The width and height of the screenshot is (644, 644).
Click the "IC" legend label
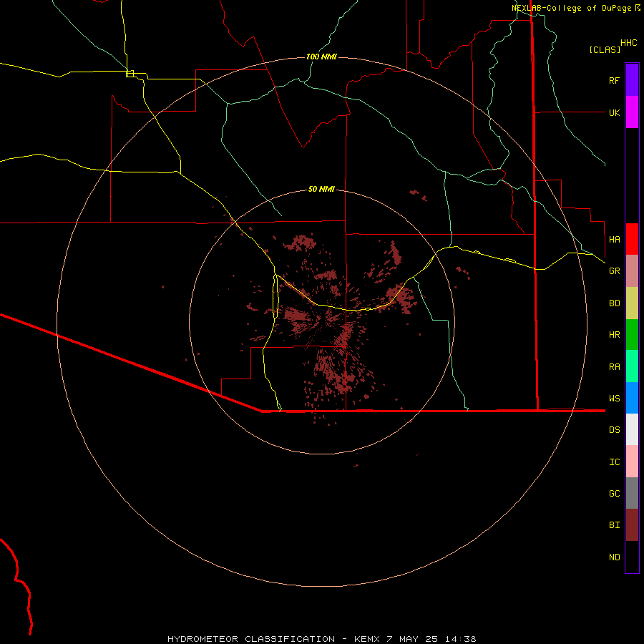[614, 462]
